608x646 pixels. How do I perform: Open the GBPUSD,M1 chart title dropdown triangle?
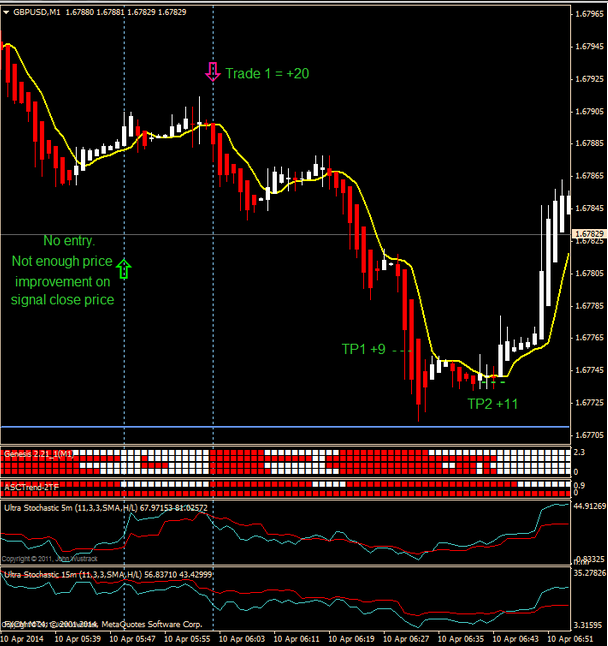click(6, 12)
